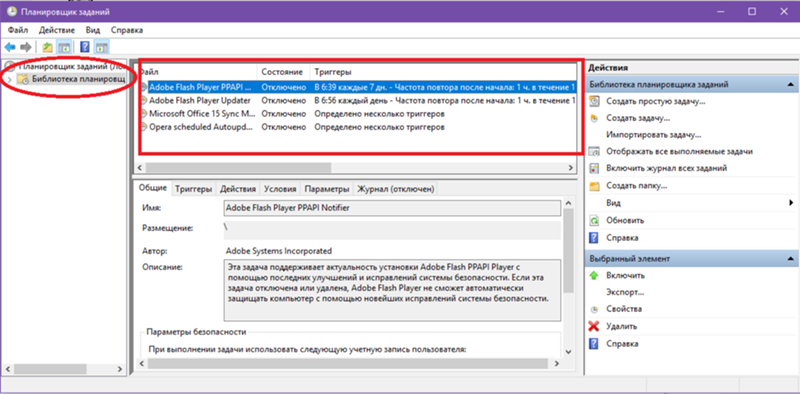Click Импортировать задачу... action

pyautogui.click(x=654, y=135)
